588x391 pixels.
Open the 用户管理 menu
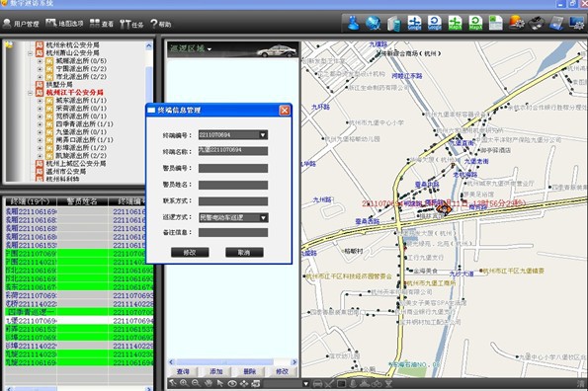(x=21, y=24)
